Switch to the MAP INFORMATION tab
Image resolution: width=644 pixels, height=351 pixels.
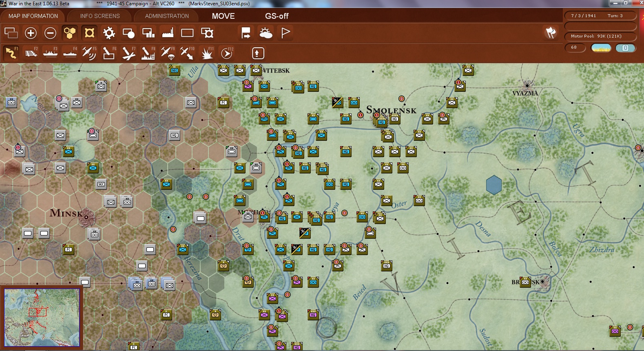click(x=33, y=16)
